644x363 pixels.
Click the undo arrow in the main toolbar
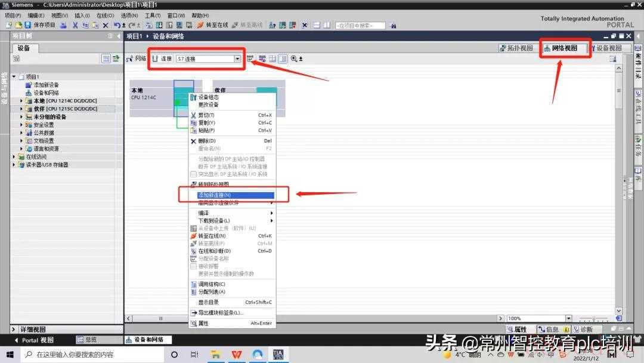pyautogui.click(x=117, y=25)
